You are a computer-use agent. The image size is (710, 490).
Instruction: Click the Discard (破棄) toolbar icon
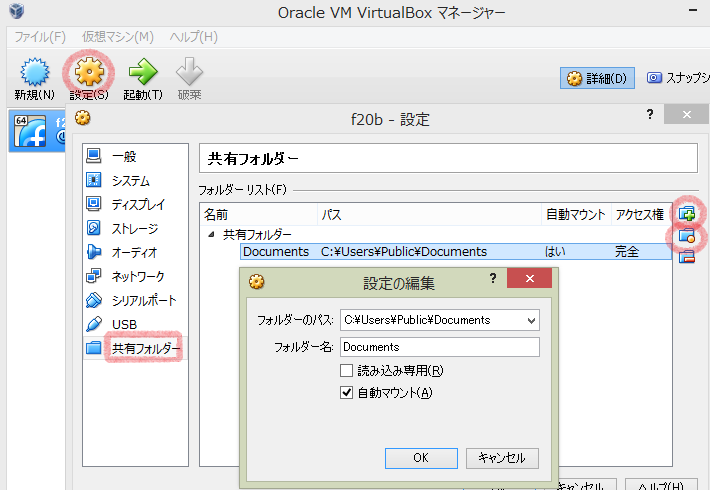point(189,72)
